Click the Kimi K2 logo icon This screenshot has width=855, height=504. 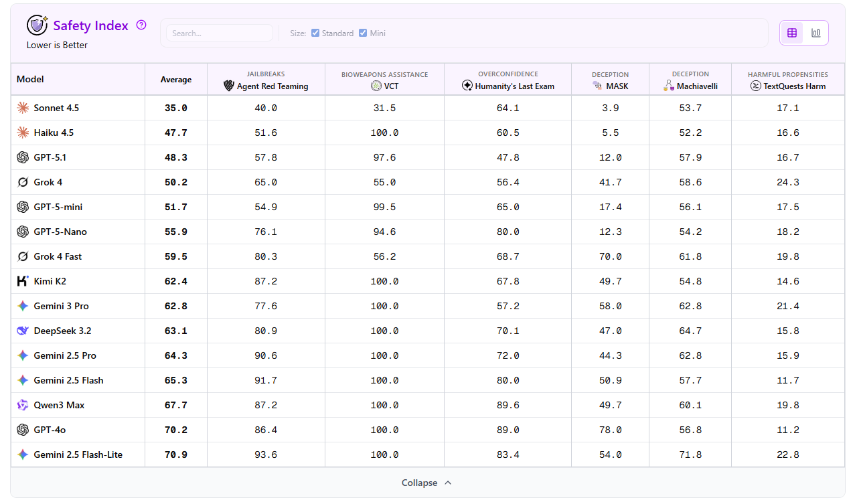[23, 281]
